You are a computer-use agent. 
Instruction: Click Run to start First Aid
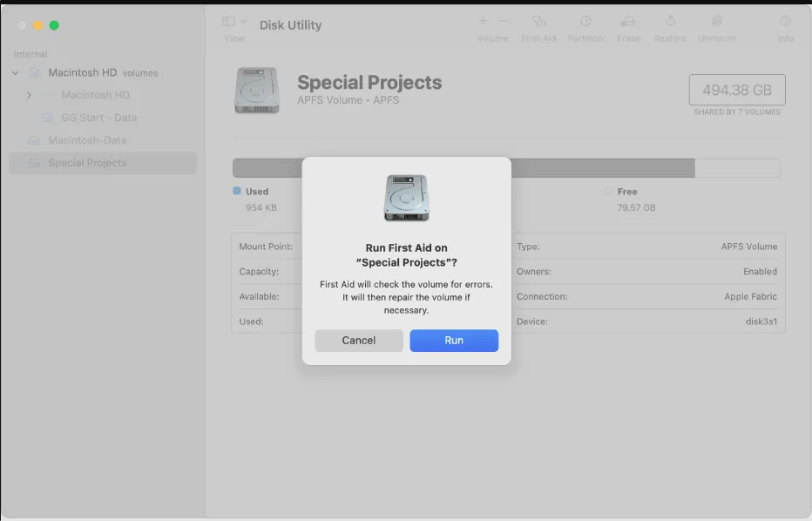pos(454,341)
